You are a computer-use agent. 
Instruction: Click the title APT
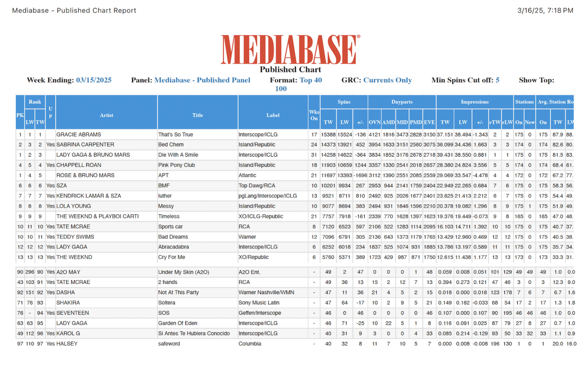pyautogui.click(x=163, y=176)
